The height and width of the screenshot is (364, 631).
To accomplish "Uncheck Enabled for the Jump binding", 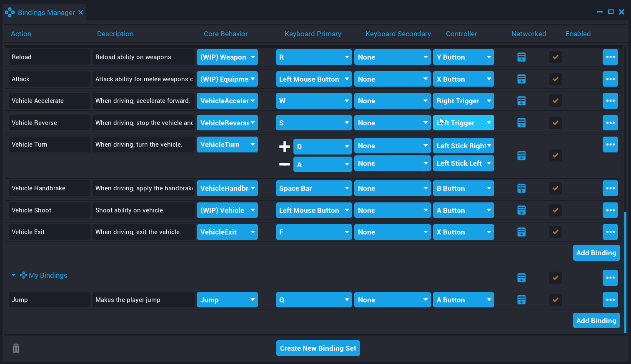I will (x=555, y=300).
